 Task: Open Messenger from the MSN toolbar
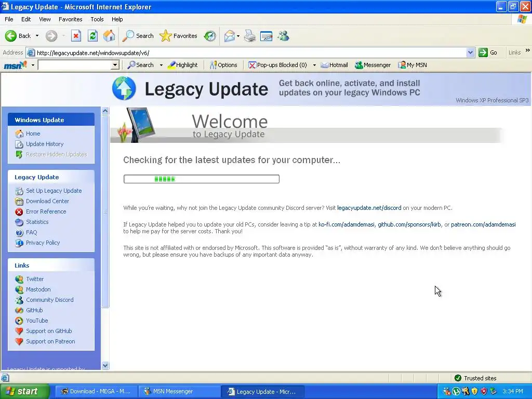pos(373,65)
